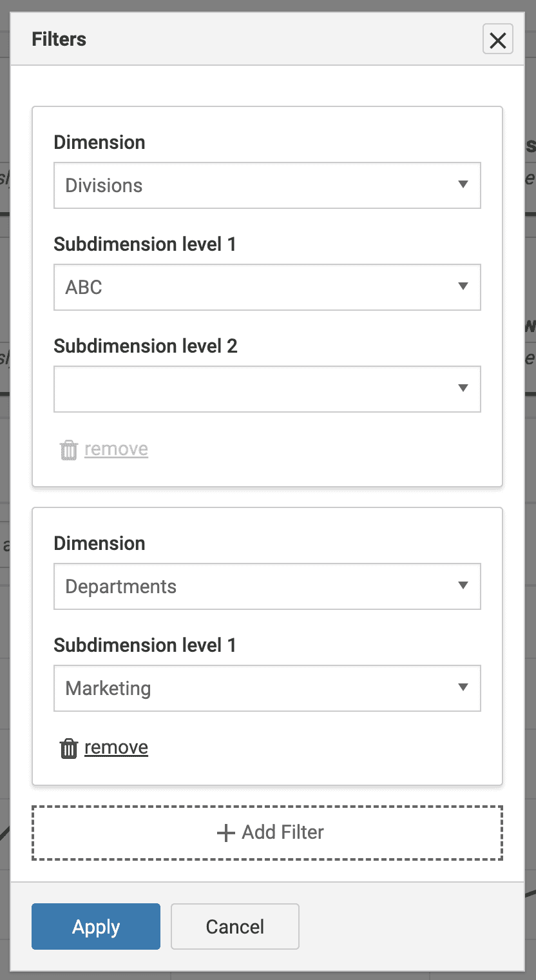The width and height of the screenshot is (536, 980).
Task: Click the dropdown caret on the Divisions field
Action: [x=463, y=185]
